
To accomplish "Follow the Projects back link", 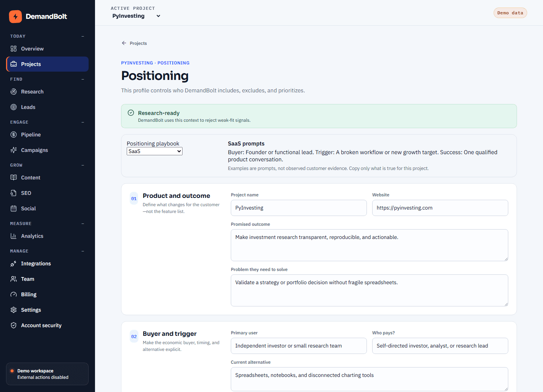I will tap(134, 43).
